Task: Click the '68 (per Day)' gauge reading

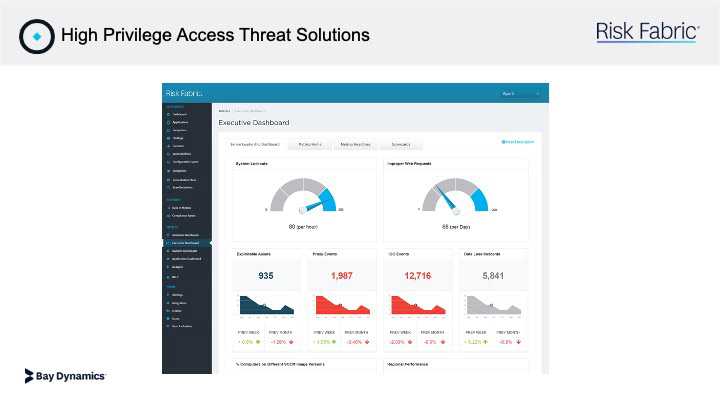Action: click(456, 227)
